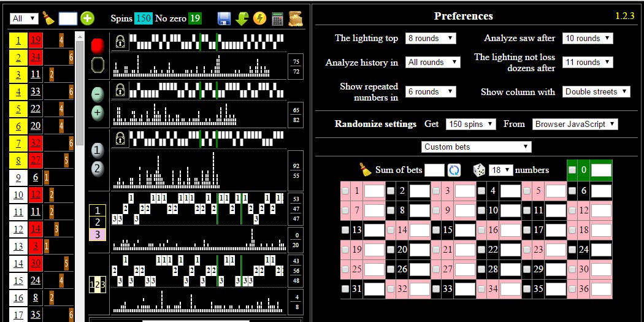Click the Preferences heading
Screen dimensions: 644x322
tap(463, 16)
